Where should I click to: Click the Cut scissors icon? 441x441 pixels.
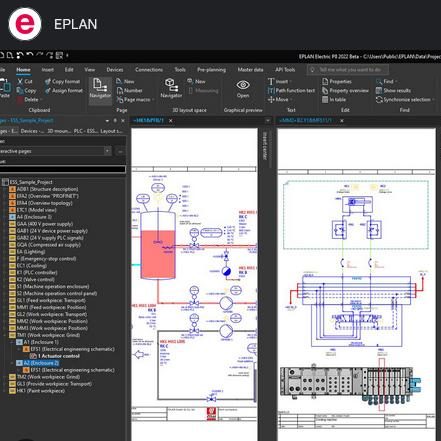coord(20,81)
